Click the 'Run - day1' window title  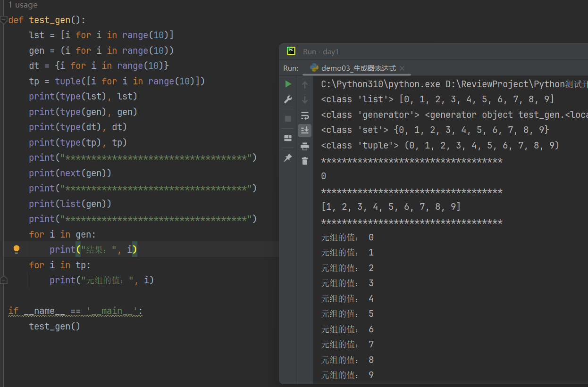[x=321, y=51]
